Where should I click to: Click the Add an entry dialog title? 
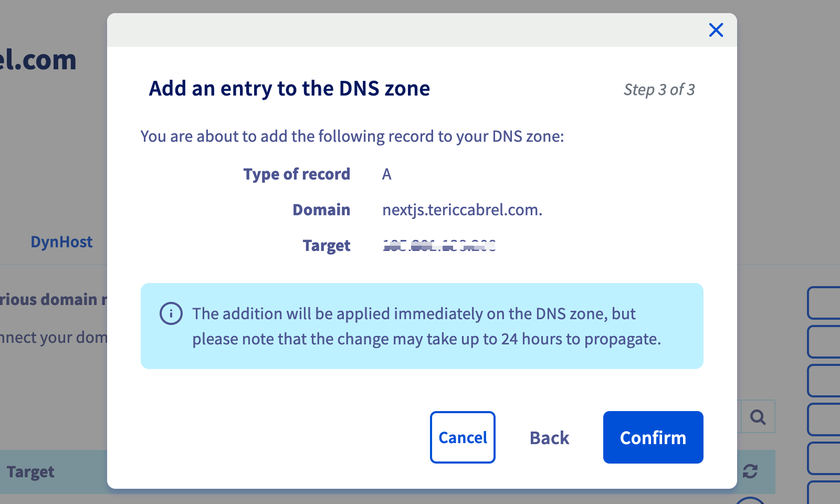click(x=289, y=89)
